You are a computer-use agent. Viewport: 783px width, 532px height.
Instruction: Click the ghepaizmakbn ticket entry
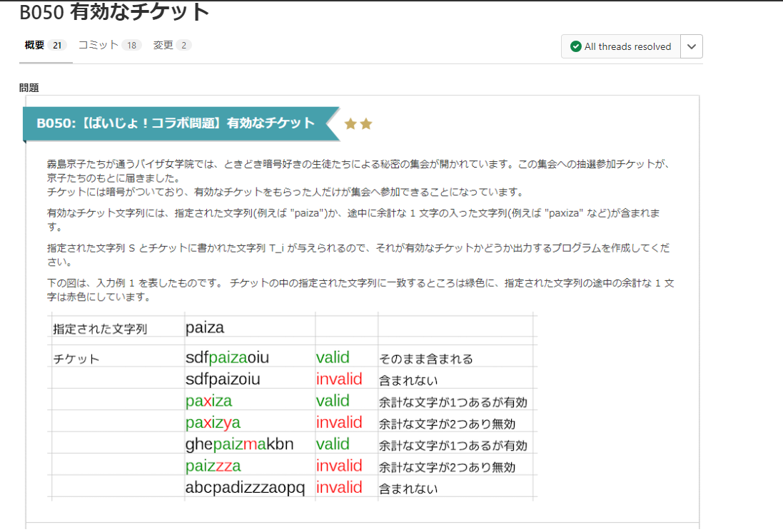coord(239,444)
